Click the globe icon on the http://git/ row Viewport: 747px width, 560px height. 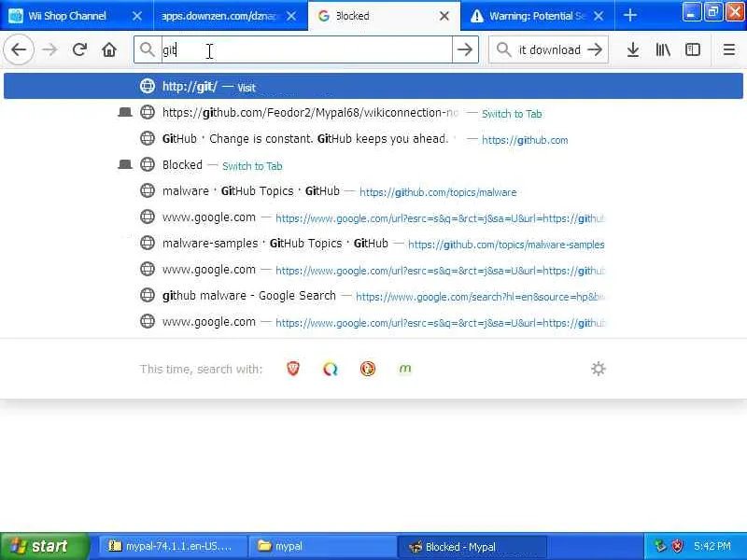point(148,86)
